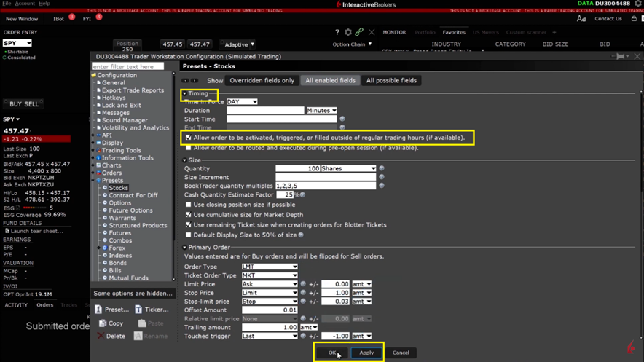Click the Aa font size icon
The width and height of the screenshot is (644, 362).
581,19
